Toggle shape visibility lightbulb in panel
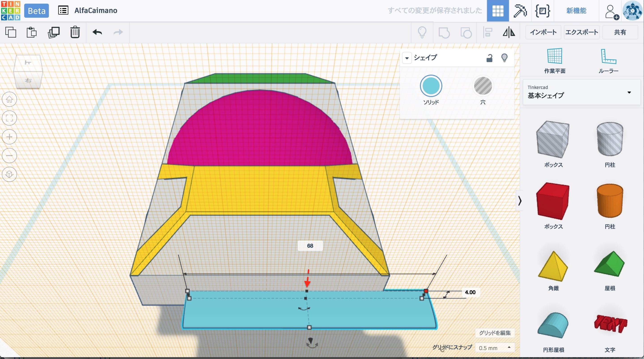This screenshot has height=359, width=644. click(x=504, y=58)
